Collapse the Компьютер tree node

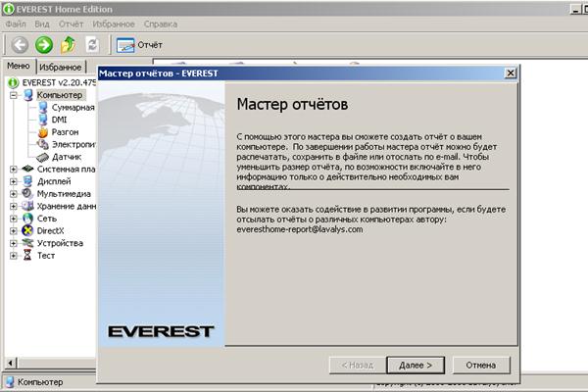coord(14,95)
